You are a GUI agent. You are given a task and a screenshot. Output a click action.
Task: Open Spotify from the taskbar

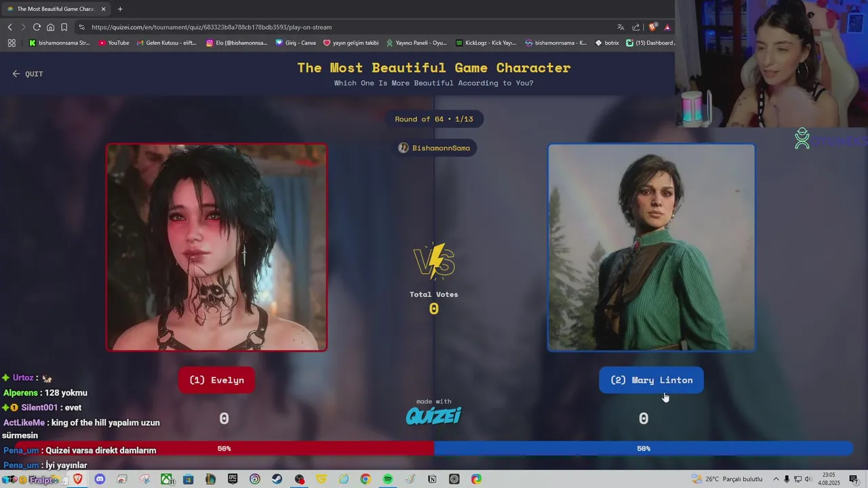click(x=388, y=479)
